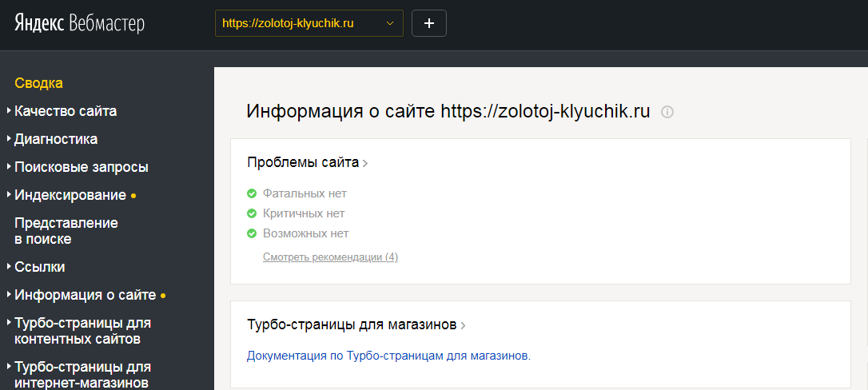Viewport: 868px width, 390px height.
Task: Expand the Качество сайта section
Action: click(66, 111)
